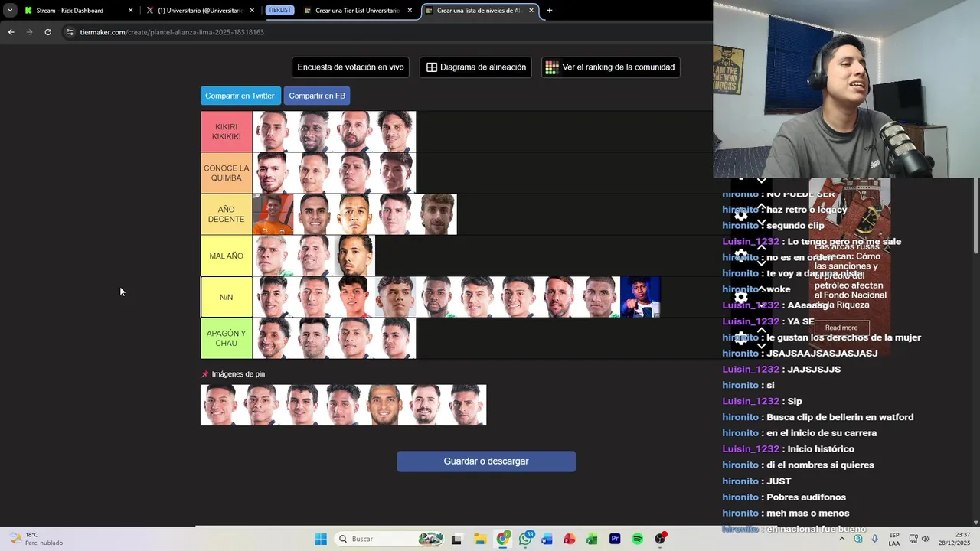Reload the tiermaker page
980x551 pixels.
pyautogui.click(x=47, y=32)
